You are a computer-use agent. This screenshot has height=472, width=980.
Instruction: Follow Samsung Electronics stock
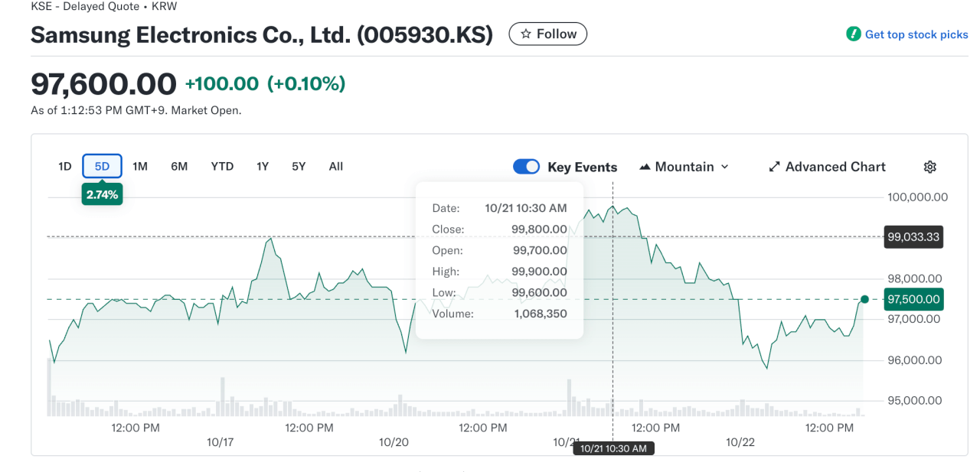coord(548,34)
